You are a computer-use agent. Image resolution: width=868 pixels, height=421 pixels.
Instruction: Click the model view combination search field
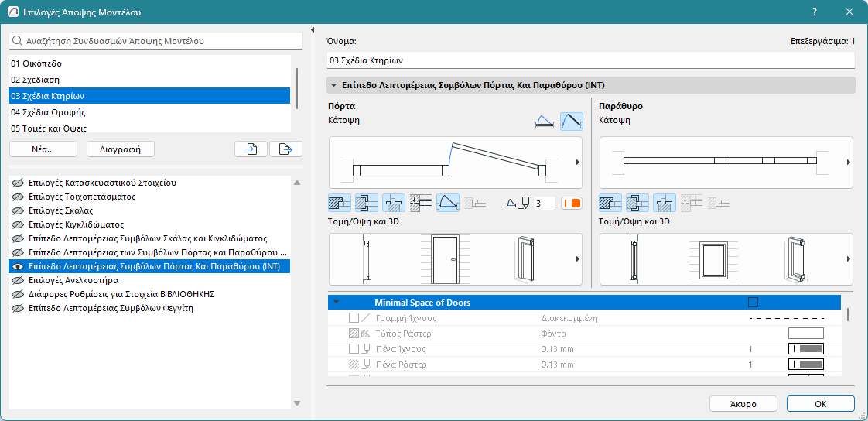click(155, 41)
